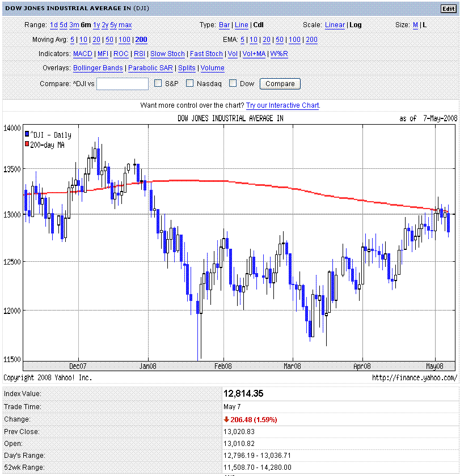
Task: Switch chart type to Line
Action: [x=242, y=25]
